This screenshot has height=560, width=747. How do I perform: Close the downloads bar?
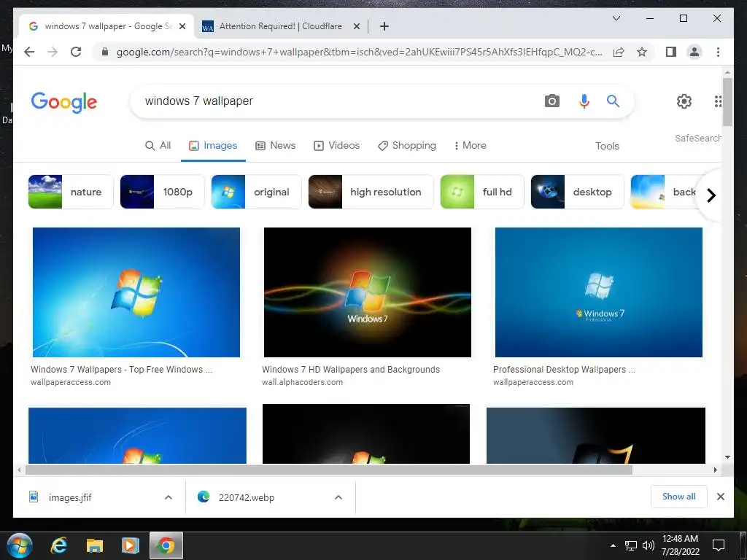(720, 497)
